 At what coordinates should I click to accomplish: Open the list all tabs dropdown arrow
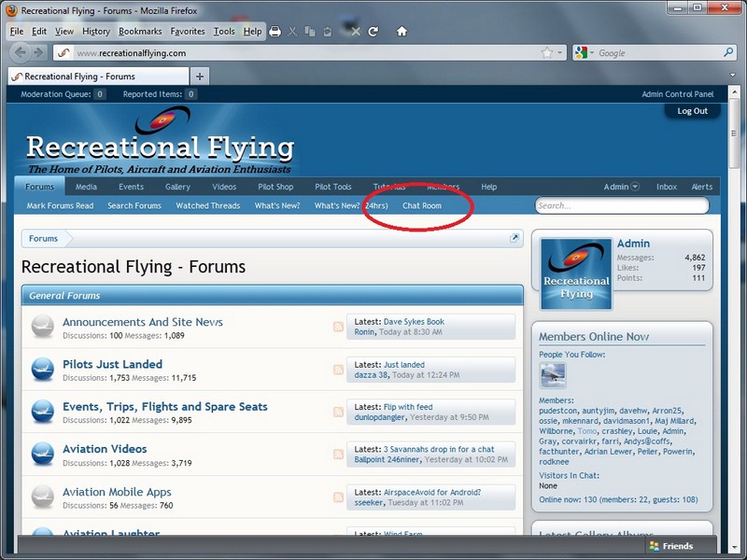coord(733,75)
